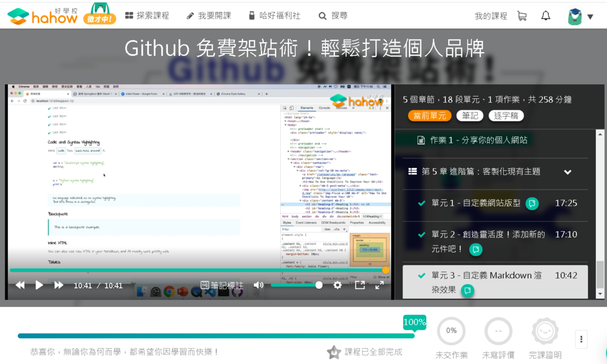The height and width of the screenshot is (364, 607).
Task: Open the three-dot more options menu
Action: point(581,339)
